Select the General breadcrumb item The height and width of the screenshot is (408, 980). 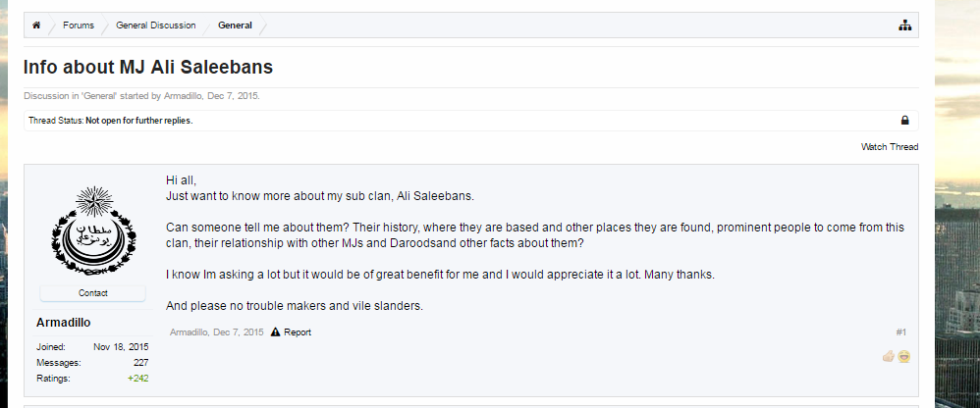tap(235, 25)
